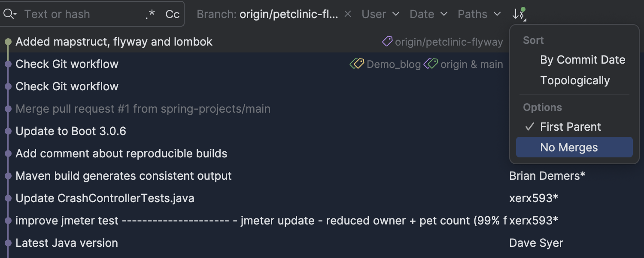Select the Added mapstruct, flyway and lombok commit
Image resolution: width=644 pixels, height=258 pixels.
(x=114, y=42)
